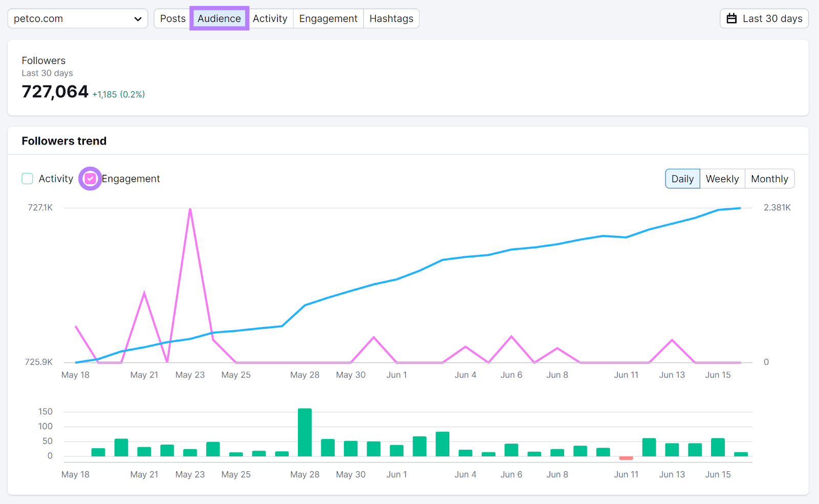The image size is (819, 504).
Task: Open the petco.com profile dropdown
Action: (x=78, y=18)
